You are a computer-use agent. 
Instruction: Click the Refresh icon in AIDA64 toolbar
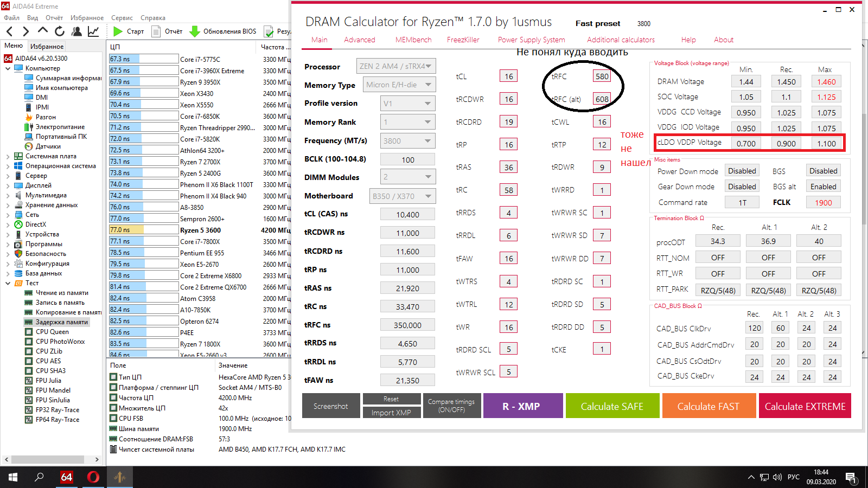60,31
